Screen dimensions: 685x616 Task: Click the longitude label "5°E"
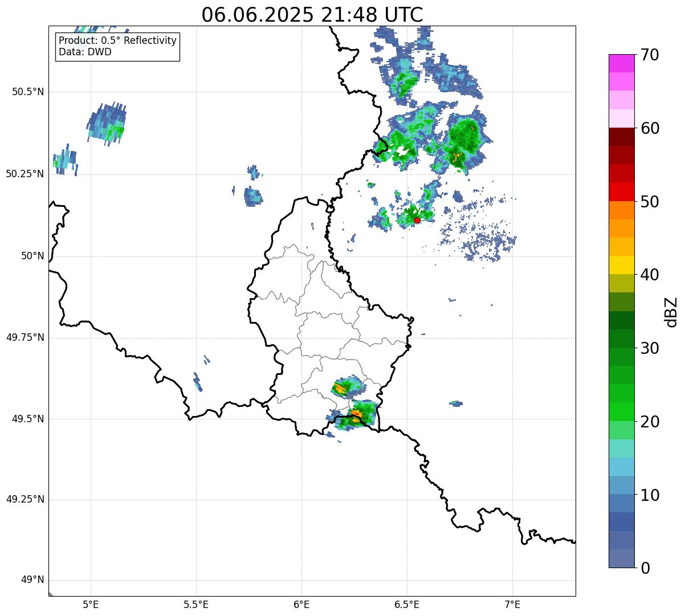tap(91, 605)
